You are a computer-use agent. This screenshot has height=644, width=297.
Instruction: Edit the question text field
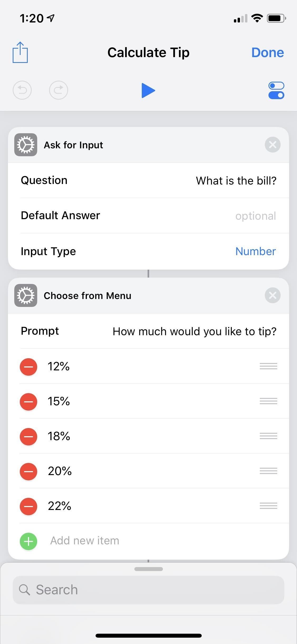click(236, 181)
